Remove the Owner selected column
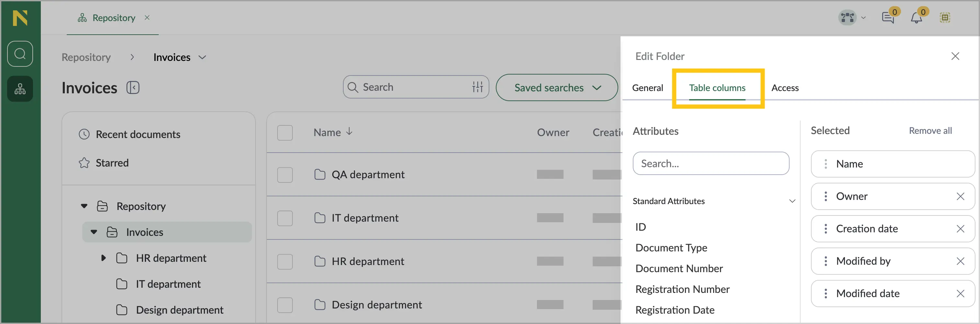 pyautogui.click(x=960, y=196)
